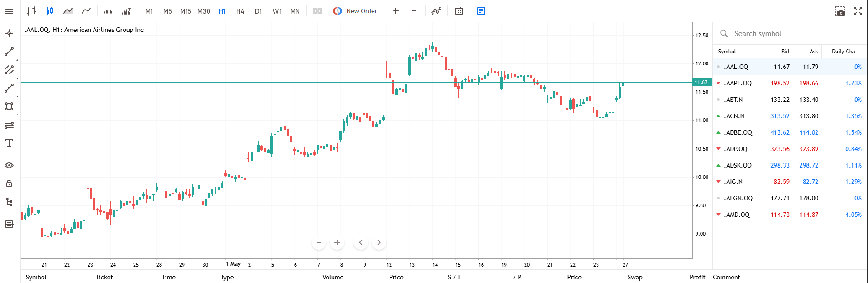Sort watchlist by Ask column
Screen dimensions: 868x283
[x=807, y=52]
